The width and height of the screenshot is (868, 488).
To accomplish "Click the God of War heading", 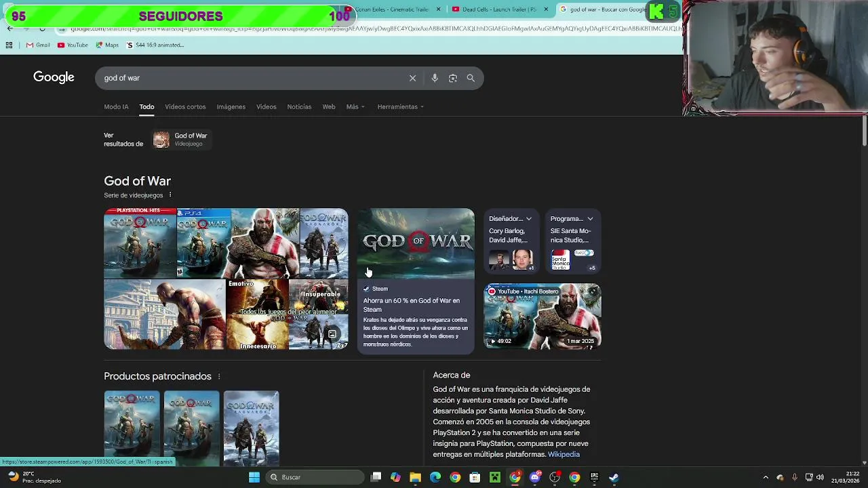I will [137, 181].
